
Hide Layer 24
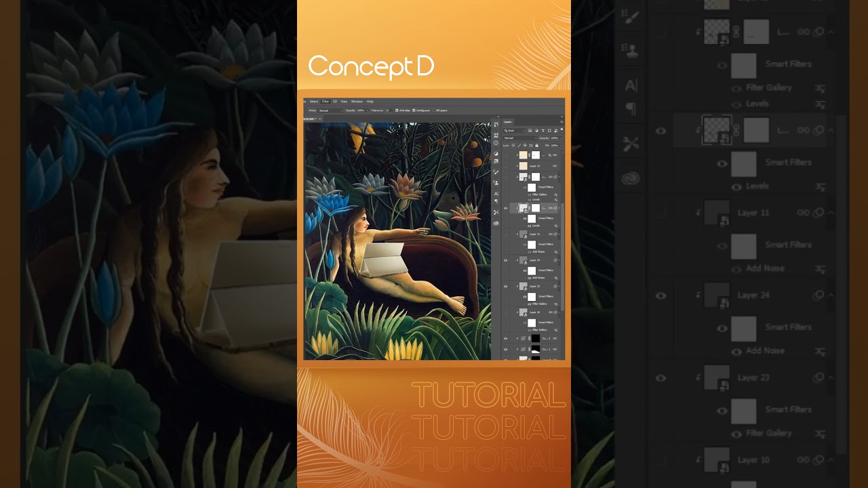point(506,260)
